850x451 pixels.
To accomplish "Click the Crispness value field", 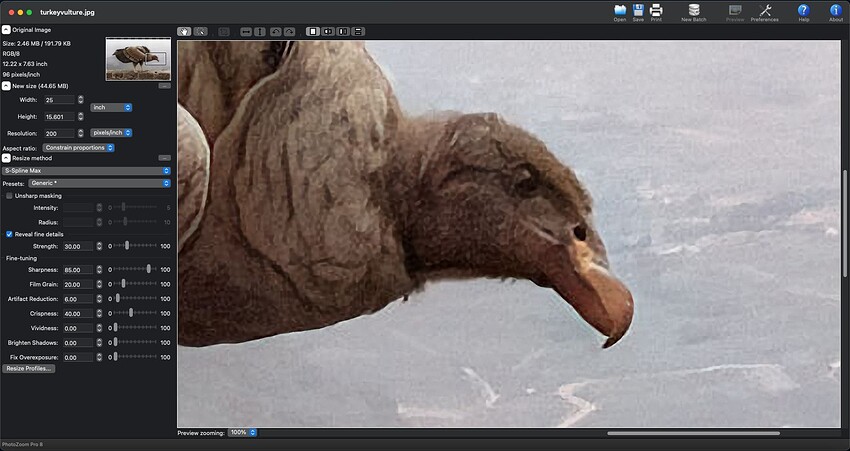I will [78, 313].
